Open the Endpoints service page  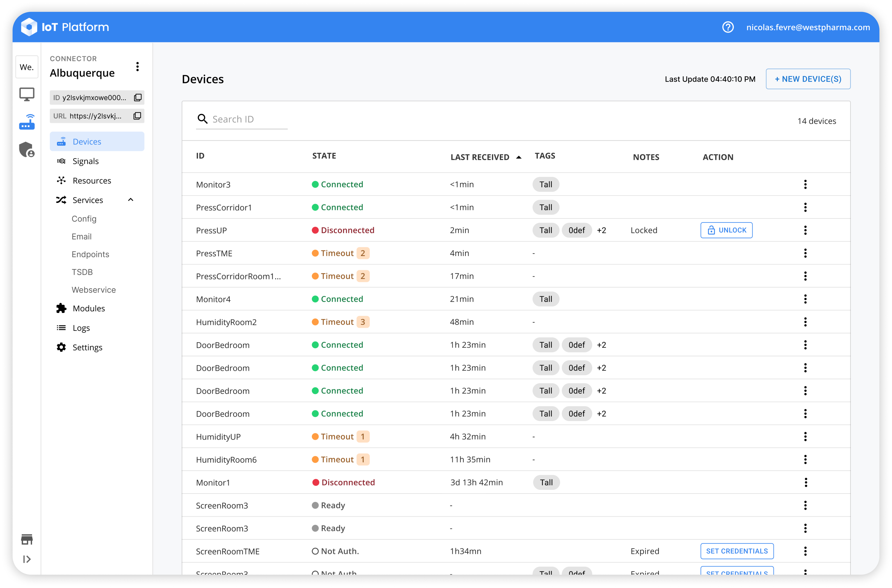(90, 254)
